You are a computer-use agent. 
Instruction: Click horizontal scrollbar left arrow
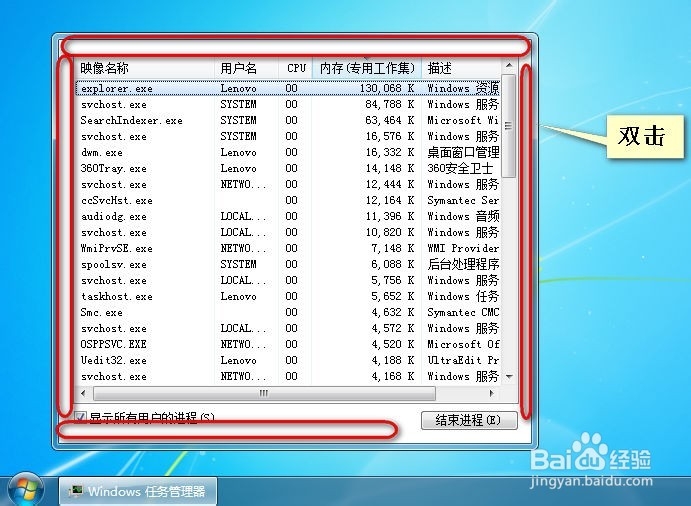83,393
